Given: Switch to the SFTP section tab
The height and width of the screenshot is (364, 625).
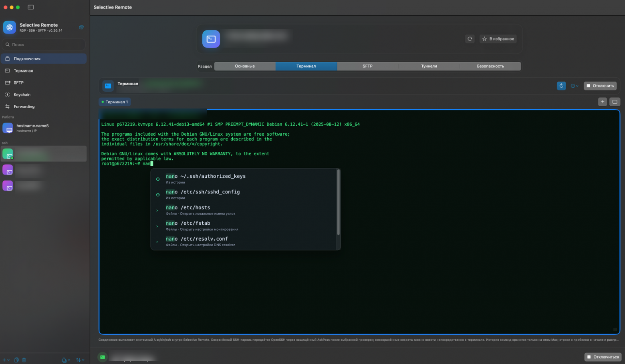Looking at the screenshot, I should click(367, 66).
